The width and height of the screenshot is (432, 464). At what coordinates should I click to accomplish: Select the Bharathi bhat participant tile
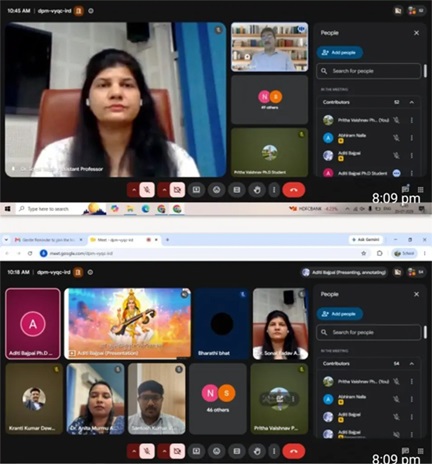click(222, 324)
